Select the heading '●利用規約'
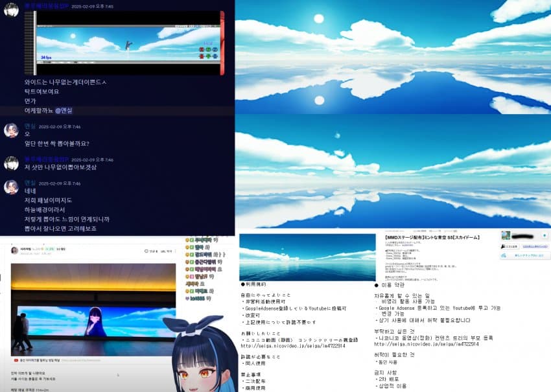This screenshot has height=392, width=551. 253,284
